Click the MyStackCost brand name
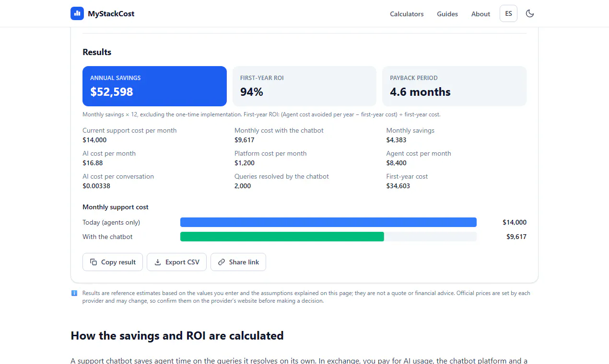This screenshot has height=364, width=609. [x=111, y=14]
